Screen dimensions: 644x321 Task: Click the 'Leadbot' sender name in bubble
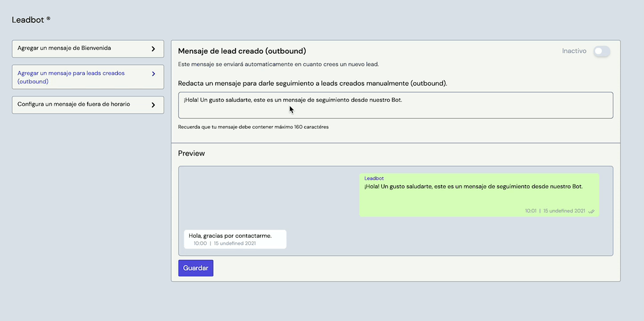point(374,179)
